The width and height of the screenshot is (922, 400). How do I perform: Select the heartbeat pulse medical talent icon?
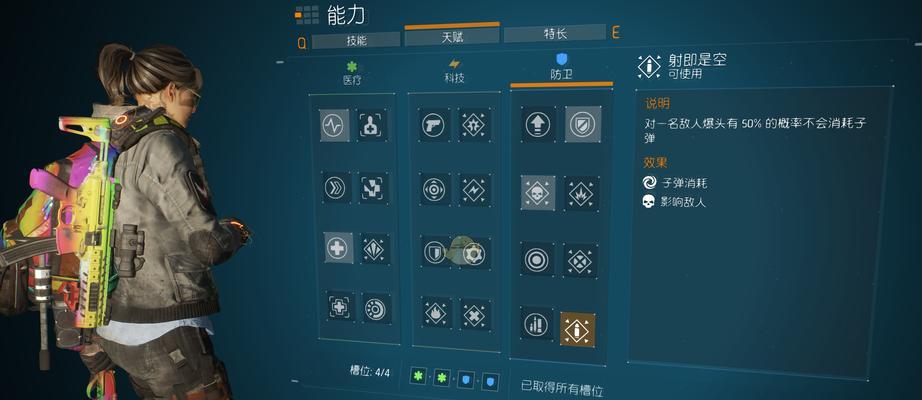[x=335, y=125]
